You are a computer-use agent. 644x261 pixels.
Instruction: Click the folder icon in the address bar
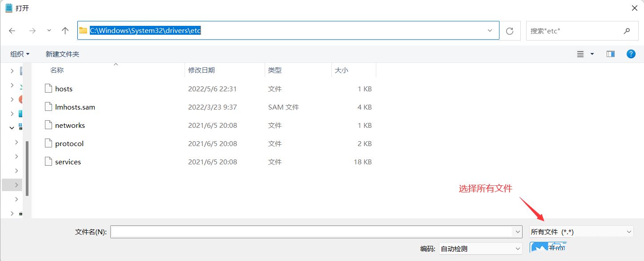[83, 30]
